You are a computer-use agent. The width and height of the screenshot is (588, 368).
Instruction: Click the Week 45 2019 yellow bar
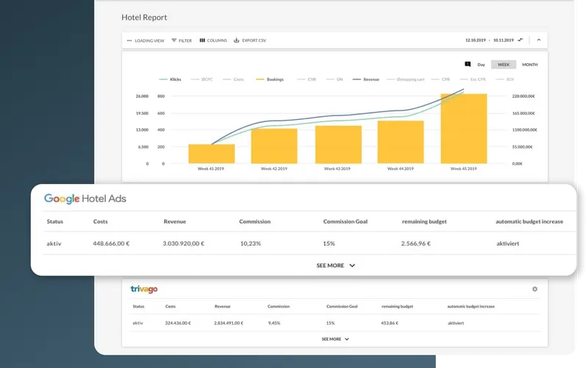click(x=463, y=129)
